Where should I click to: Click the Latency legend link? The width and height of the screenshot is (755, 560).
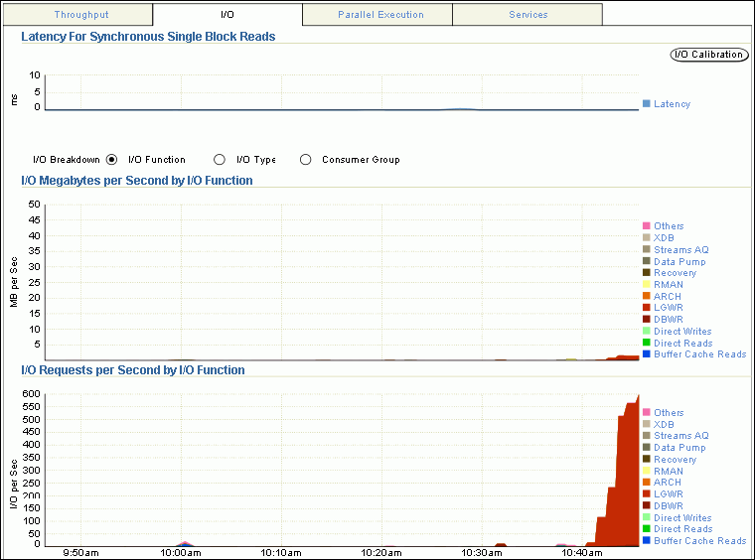point(672,104)
